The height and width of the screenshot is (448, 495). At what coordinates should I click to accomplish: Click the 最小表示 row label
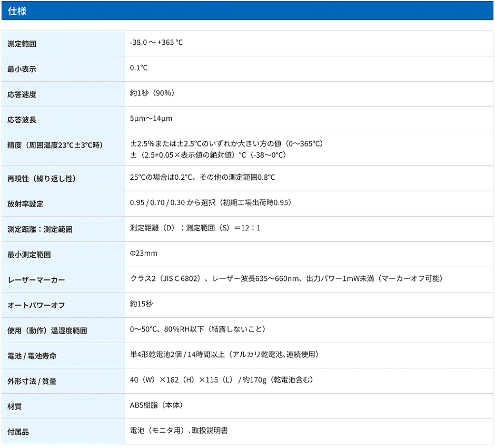(22, 70)
